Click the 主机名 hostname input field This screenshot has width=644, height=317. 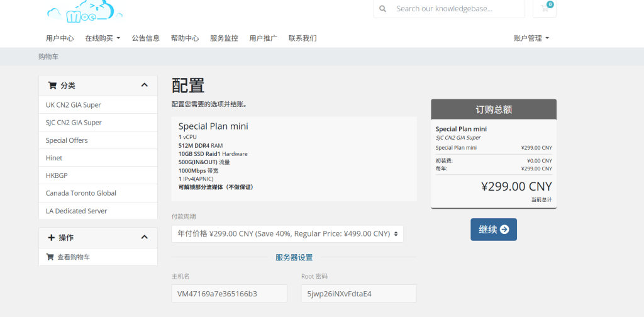[229, 294]
